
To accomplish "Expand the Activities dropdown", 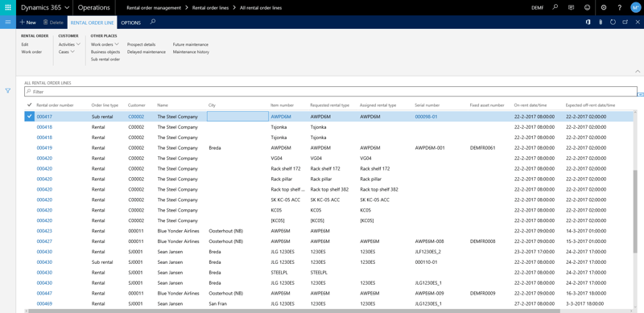I will click(x=69, y=44).
